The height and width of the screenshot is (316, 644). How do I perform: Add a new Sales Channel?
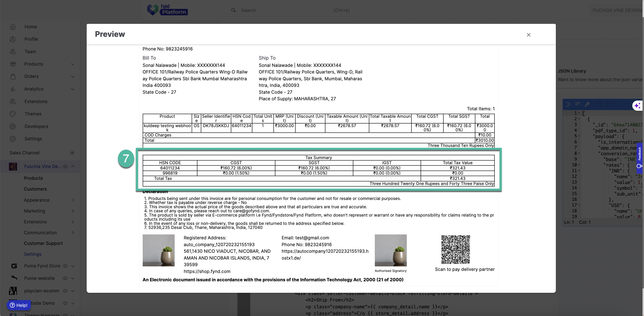[72, 153]
